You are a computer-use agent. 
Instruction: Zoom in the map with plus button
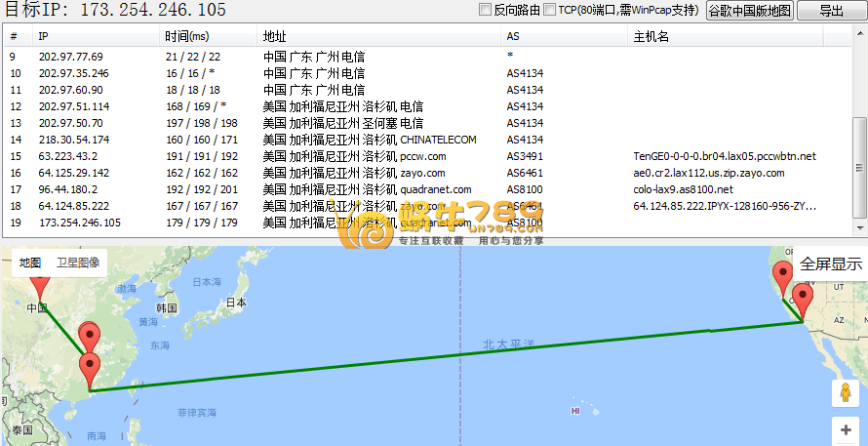[x=845, y=430]
